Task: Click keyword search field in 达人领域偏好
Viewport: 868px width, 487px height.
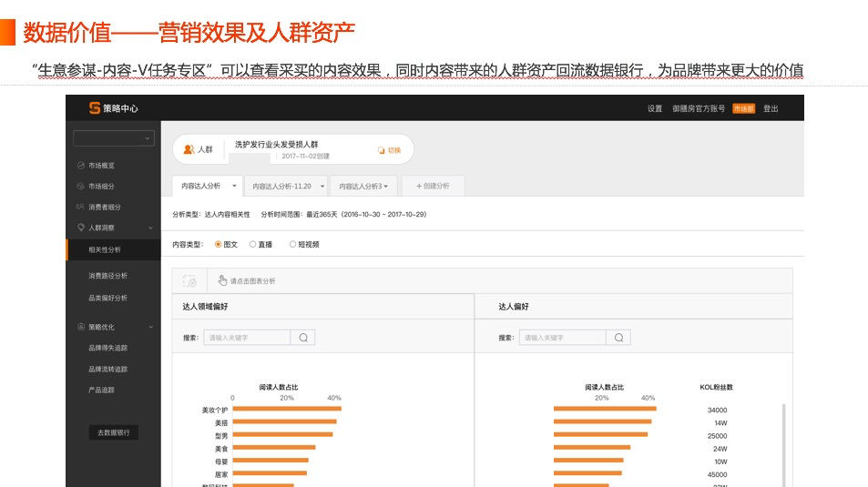Action: 247,338
